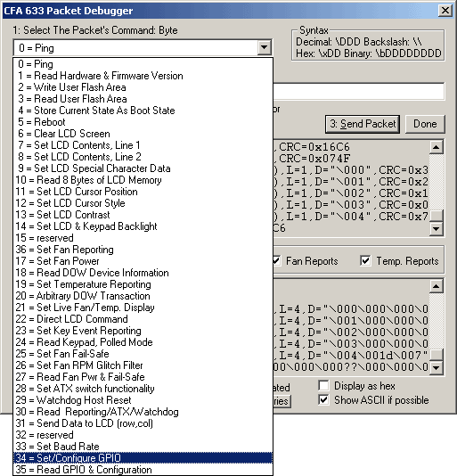Pick '18 = Read DOW Device Information'
Image resolution: width=457 pixels, height=476 pixels.
(x=143, y=273)
